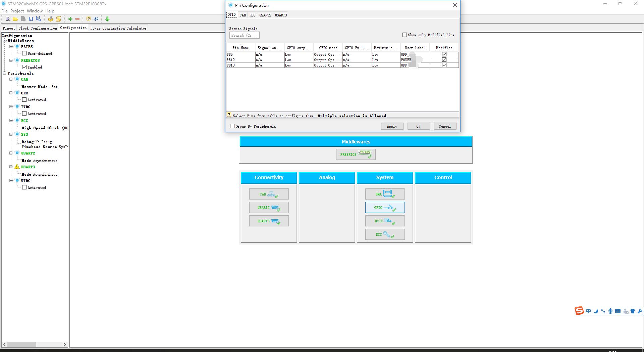The image size is (644, 352).
Task: Toggle Show only Modified Pins checkbox
Action: point(405,35)
